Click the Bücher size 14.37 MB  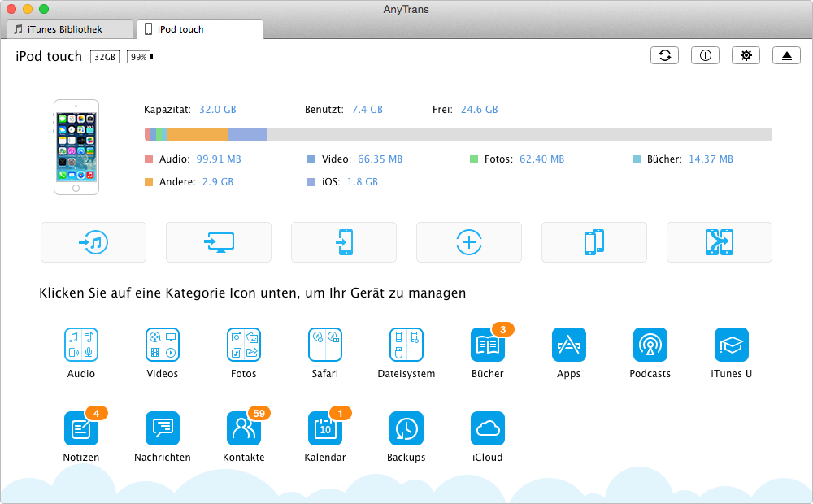711,159
